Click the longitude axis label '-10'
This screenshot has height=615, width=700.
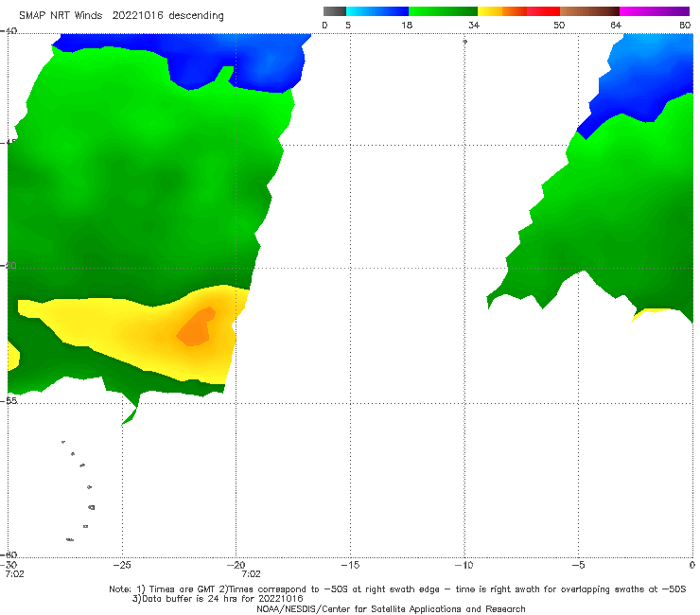click(x=464, y=565)
